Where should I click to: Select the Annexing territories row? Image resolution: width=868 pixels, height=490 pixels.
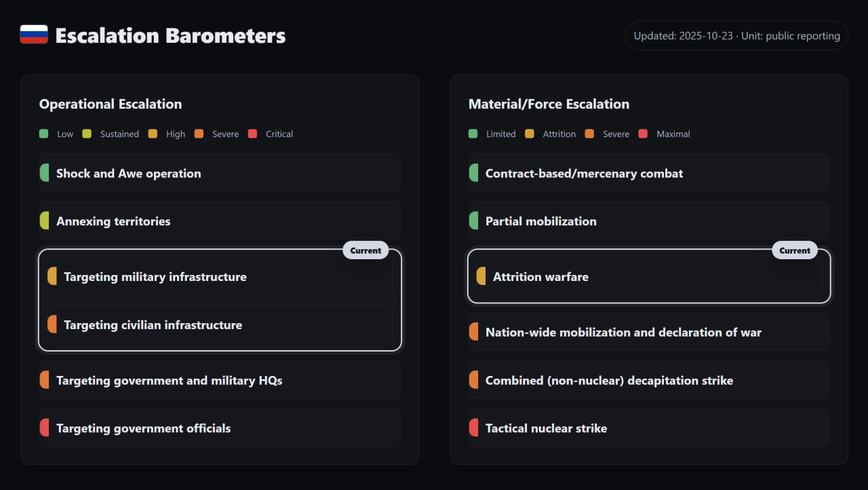220,221
